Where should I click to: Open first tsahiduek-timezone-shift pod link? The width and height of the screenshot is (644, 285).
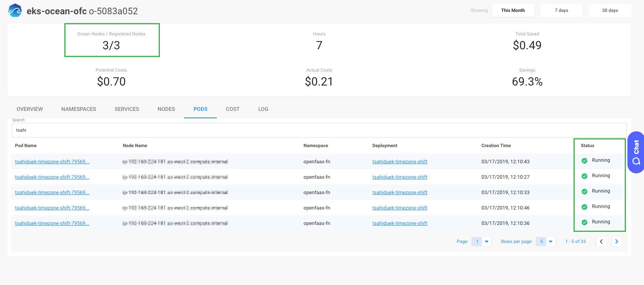click(52, 162)
